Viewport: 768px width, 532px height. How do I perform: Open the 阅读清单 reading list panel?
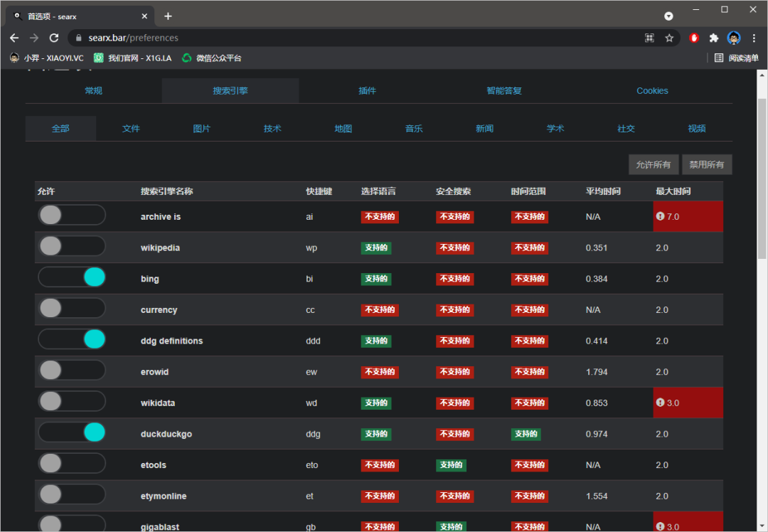737,58
